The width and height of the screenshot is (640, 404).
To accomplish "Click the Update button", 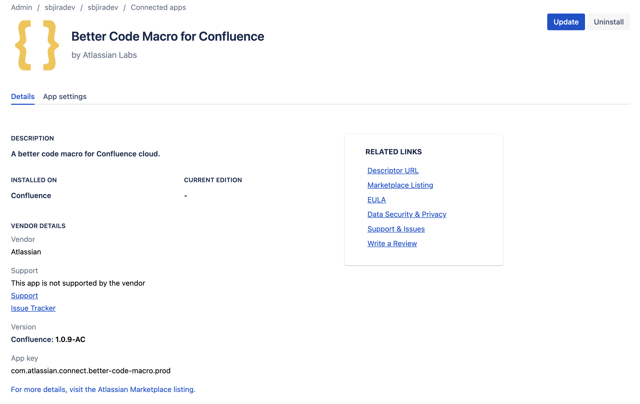I will [565, 22].
